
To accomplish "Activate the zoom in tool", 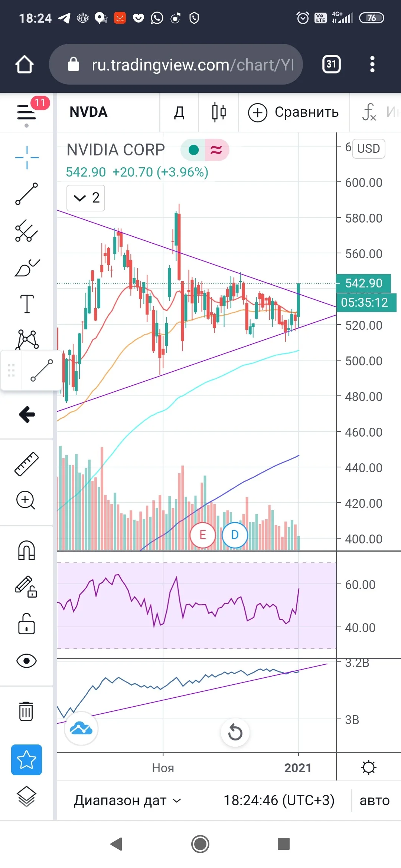I will pyautogui.click(x=26, y=500).
